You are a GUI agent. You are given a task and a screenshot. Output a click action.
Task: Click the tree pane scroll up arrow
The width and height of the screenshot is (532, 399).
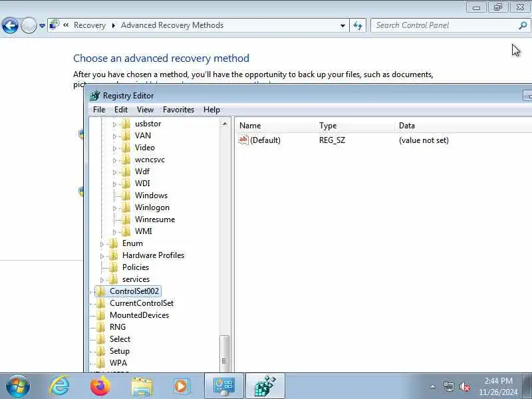(225, 124)
